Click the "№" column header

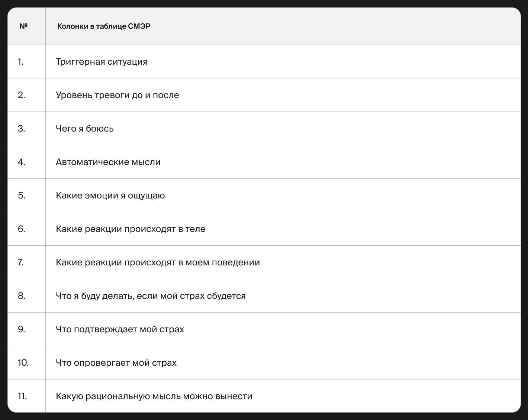click(23, 26)
